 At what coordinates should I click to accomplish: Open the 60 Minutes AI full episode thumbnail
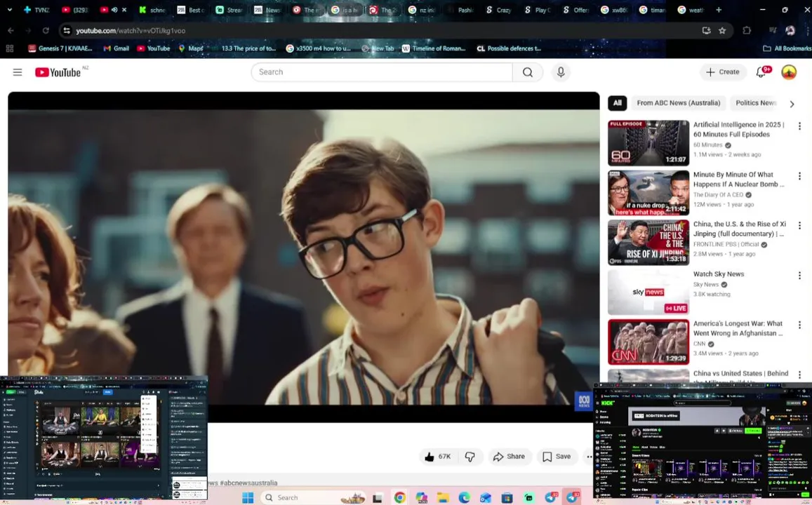[x=648, y=143]
